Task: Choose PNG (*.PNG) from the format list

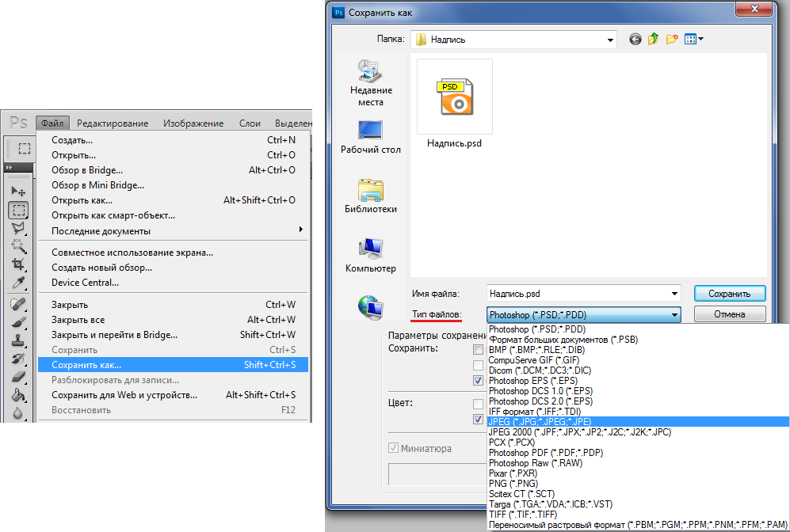Action: (x=638, y=483)
